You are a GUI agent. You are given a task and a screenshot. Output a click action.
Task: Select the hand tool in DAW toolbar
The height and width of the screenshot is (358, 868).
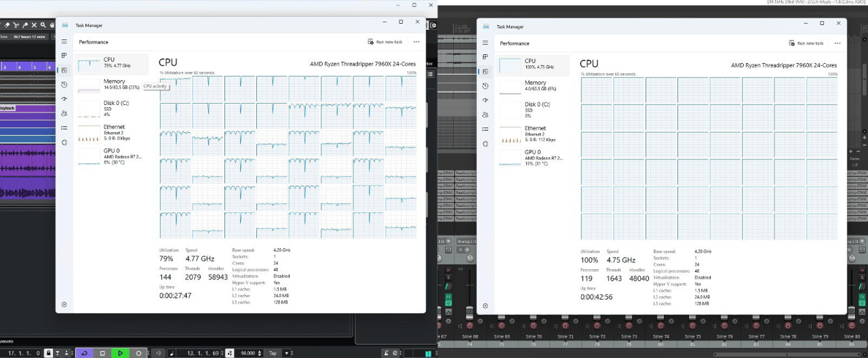point(51,25)
